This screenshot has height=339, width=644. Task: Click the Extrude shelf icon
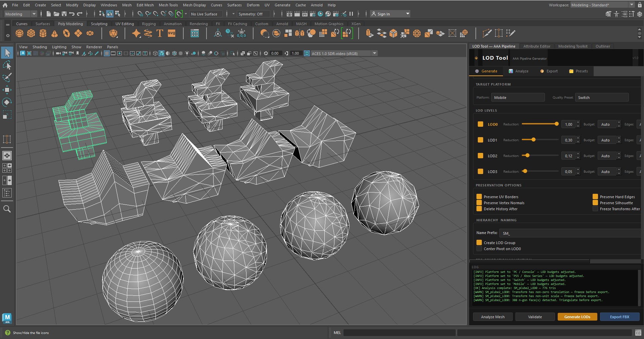[x=370, y=33]
